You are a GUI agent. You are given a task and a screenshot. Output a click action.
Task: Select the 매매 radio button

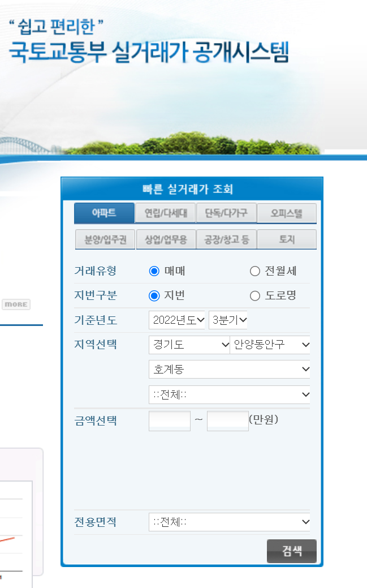(154, 271)
